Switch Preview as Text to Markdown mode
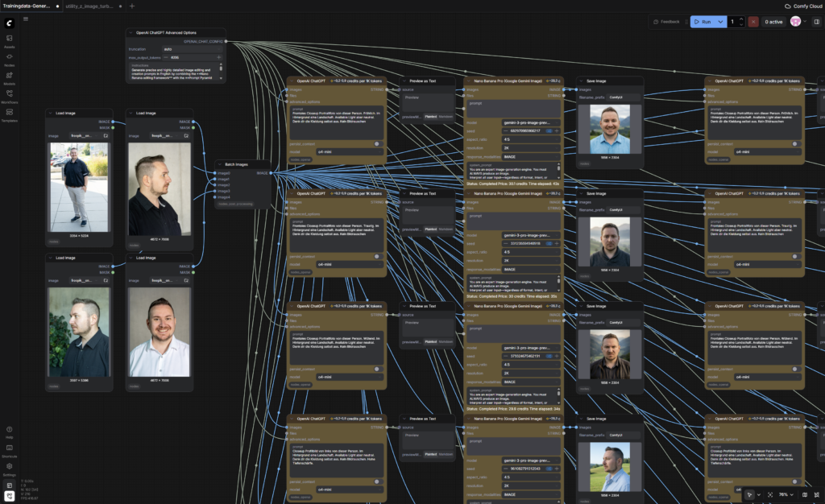The height and width of the screenshot is (504, 825). pos(446,116)
